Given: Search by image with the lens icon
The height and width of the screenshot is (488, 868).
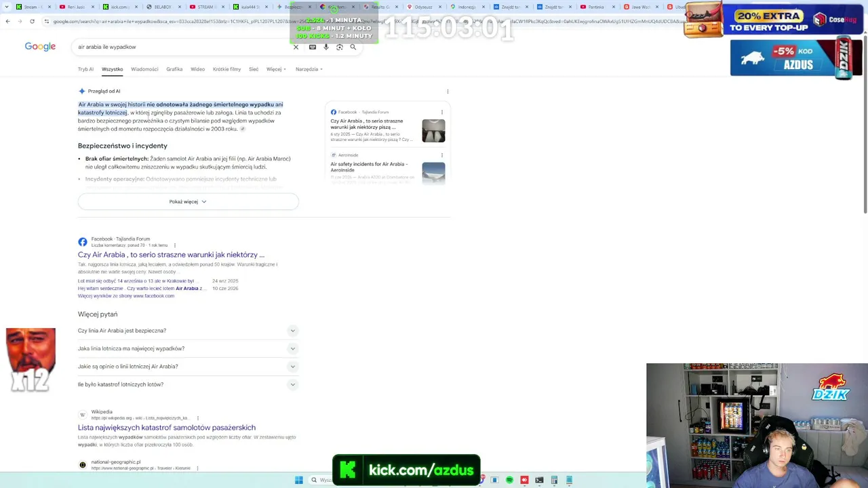Looking at the screenshot, I should pyautogui.click(x=339, y=47).
